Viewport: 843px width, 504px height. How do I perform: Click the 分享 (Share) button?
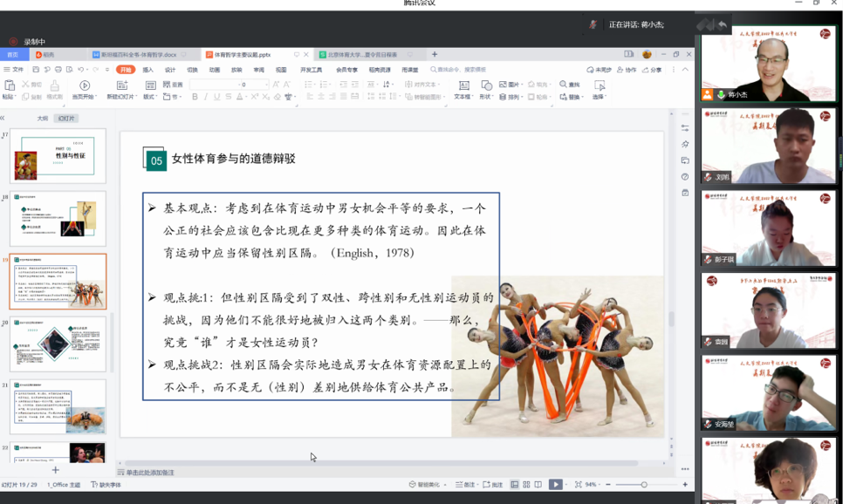[x=655, y=70]
